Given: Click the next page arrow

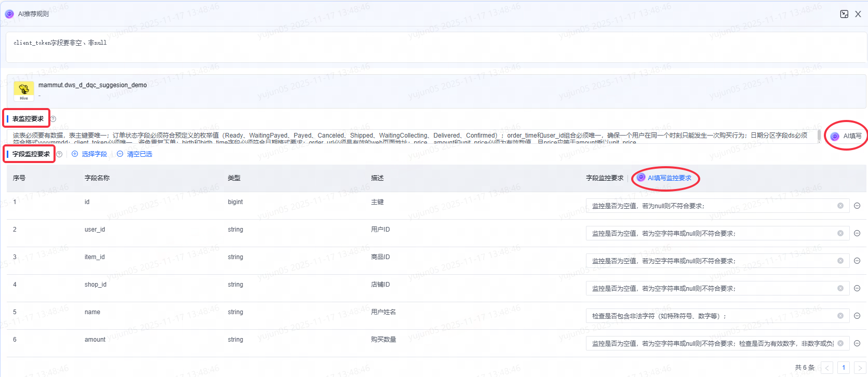Looking at the screenshot, I should (860, 368).
